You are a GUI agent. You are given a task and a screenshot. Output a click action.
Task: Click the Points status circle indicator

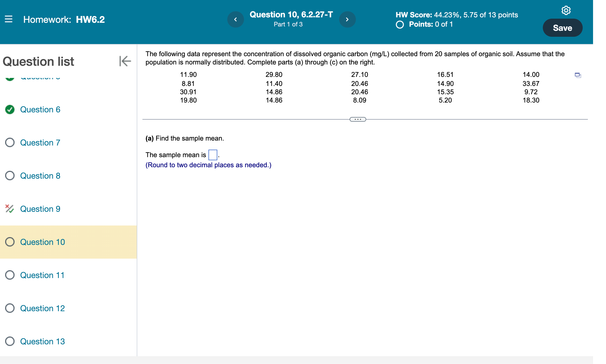pos(400,25)
